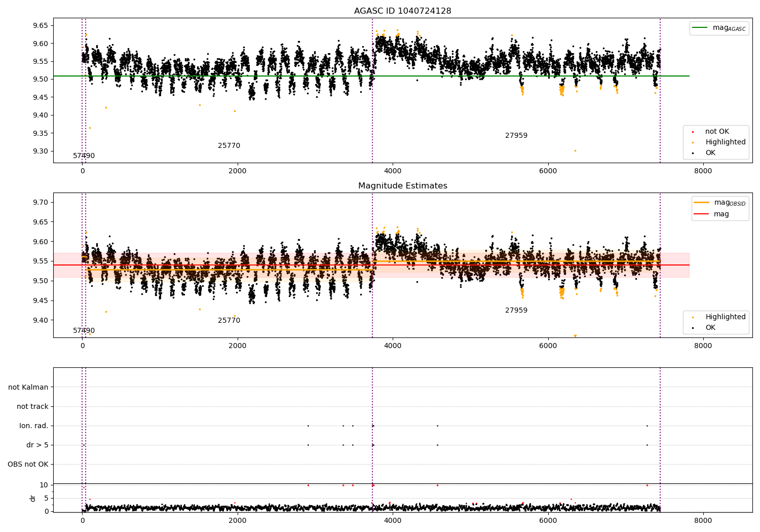The image size is (760, 532).
Task: Click the '2000' x-tick under the middle plot
Action: pos(238,346)
